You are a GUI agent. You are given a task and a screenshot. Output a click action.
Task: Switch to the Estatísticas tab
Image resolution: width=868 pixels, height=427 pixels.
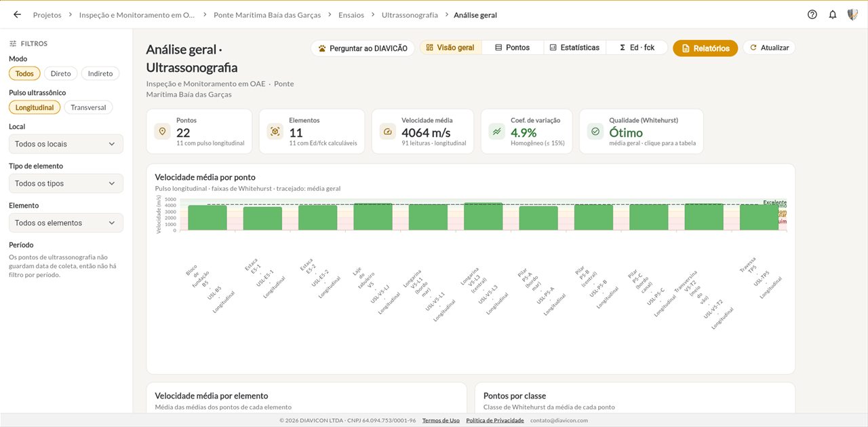click(574, 48)
